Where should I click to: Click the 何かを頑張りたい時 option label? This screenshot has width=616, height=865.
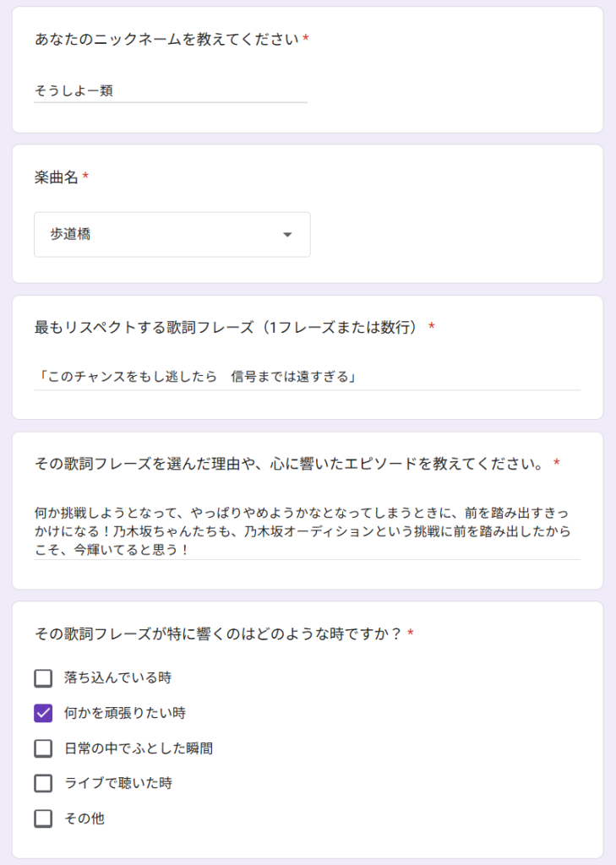[125, 713]
